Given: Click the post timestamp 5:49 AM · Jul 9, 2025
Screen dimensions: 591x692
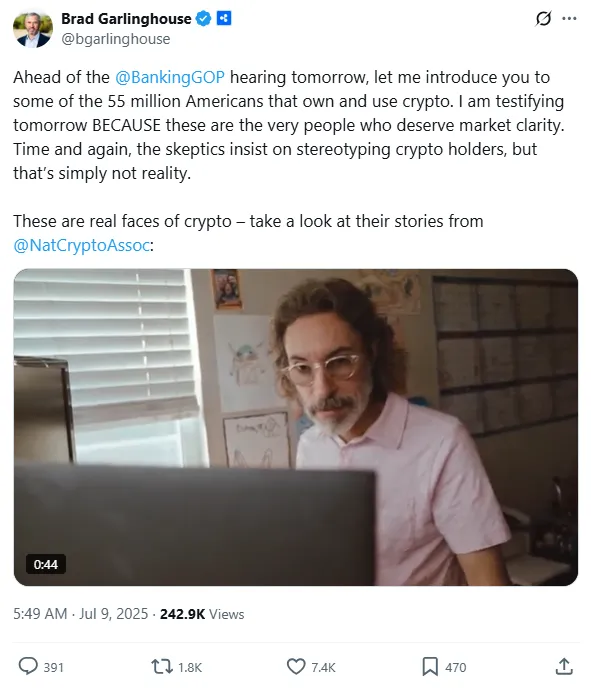Looking at the screenshot, I should pos(80,614).
